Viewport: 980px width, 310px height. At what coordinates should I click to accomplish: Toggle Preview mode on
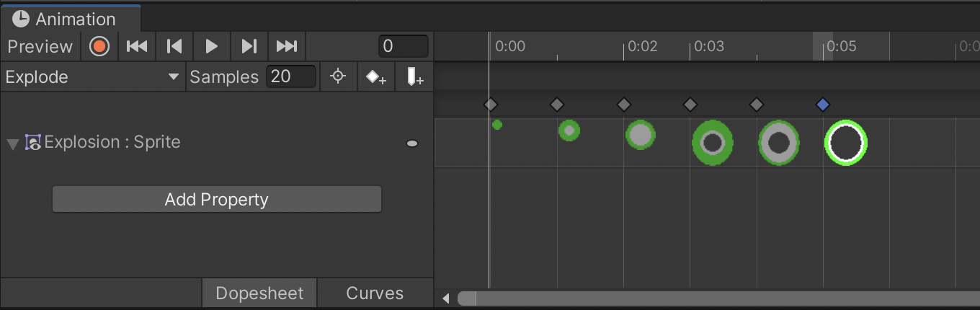pyautogui.click(x=40, y=47)
